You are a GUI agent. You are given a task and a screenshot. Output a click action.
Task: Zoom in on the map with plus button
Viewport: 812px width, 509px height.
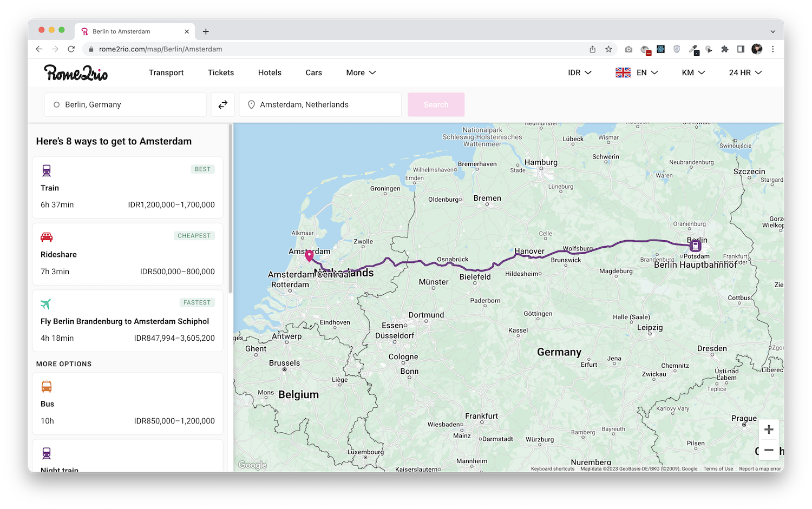(x=769, y=429)
